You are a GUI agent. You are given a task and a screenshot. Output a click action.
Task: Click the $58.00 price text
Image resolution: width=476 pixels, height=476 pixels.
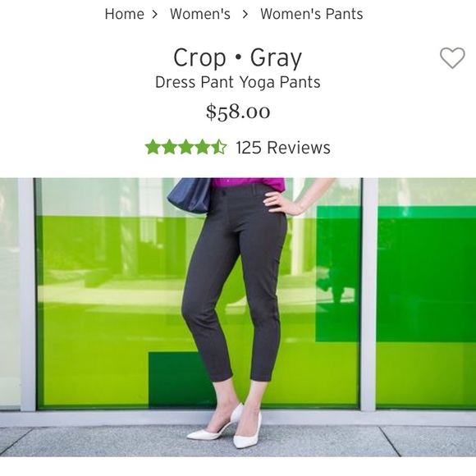(238, 112)
